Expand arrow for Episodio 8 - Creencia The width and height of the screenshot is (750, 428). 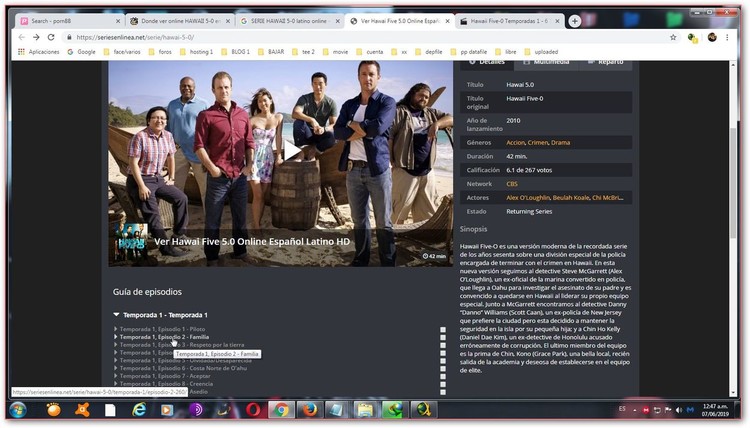(x=116, y=384)
